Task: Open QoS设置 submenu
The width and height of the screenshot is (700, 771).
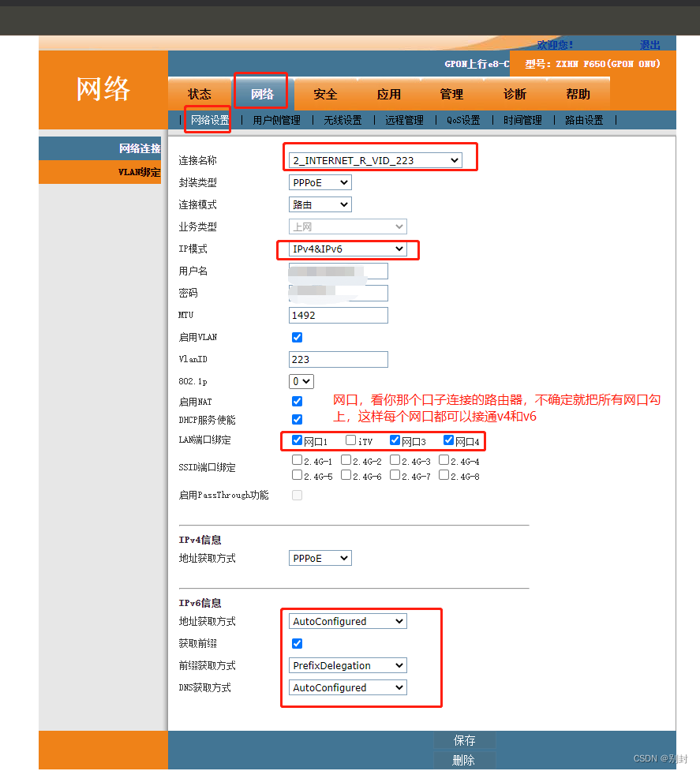Action: click(463, 120)
